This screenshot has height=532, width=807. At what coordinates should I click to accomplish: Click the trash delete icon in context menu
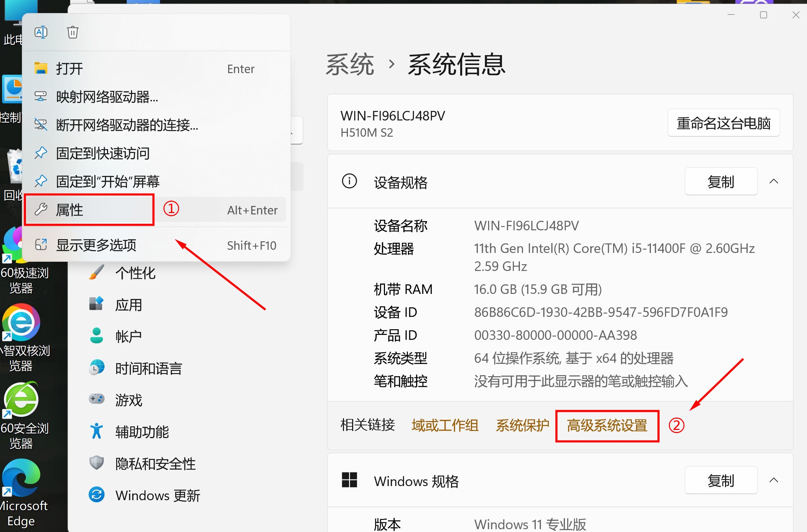[x=73, y=32]
